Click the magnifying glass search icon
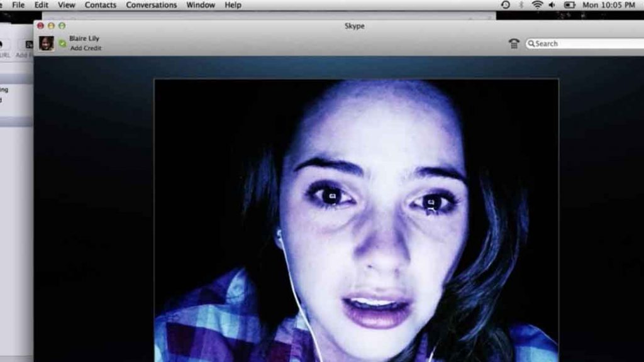The height and width of the screenshot is (362, 644). [x=531, y=43]
